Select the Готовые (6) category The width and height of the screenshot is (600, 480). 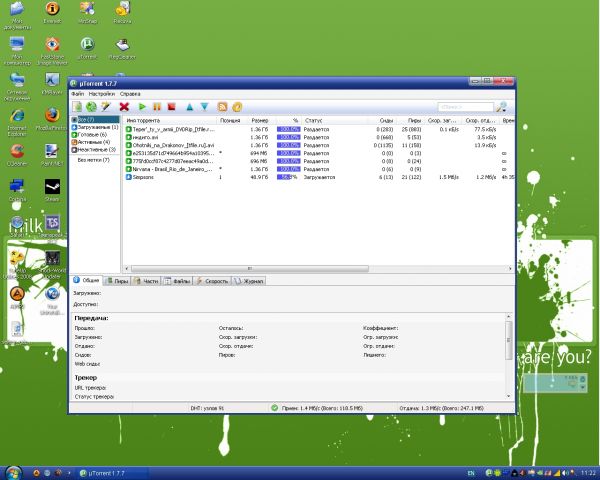click(93, 134)
